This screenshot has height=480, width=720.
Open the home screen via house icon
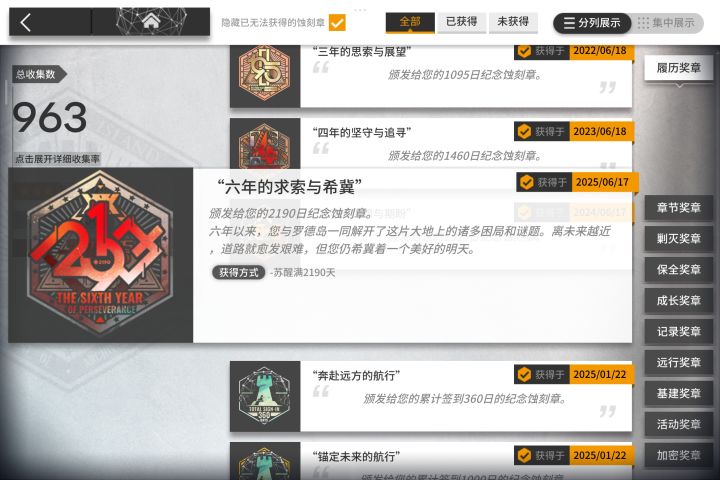click(151, 20)
